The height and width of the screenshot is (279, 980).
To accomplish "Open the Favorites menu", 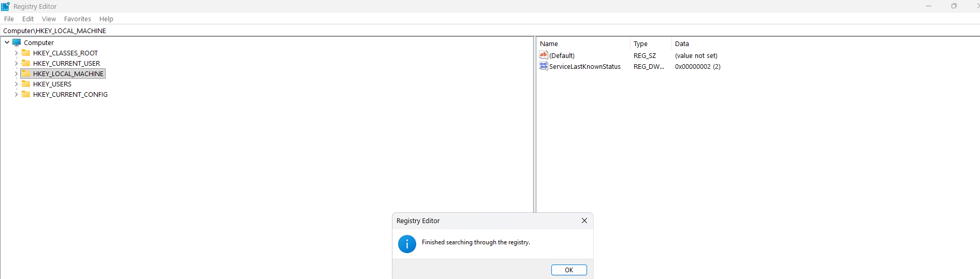I will coord(78,19).
